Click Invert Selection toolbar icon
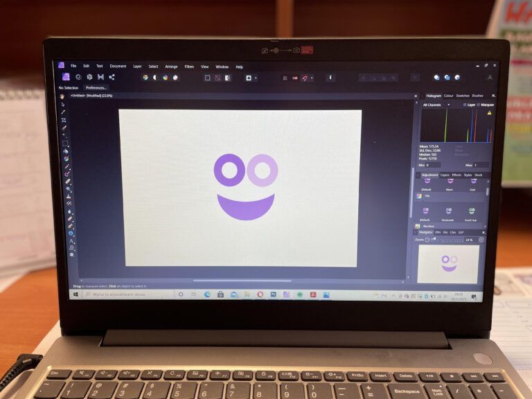The width and height of the screenshot is (532, 399). (x=228, y=78)
